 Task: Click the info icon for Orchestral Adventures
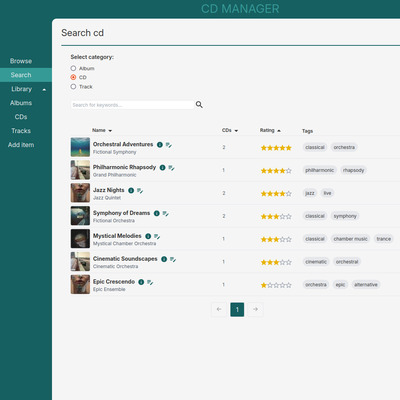[x=160, y=145]
